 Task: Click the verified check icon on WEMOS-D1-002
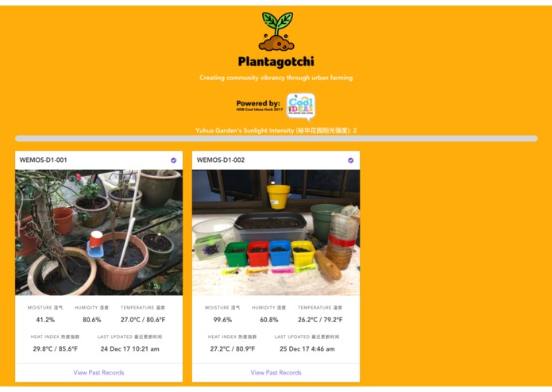coord(350,160)
